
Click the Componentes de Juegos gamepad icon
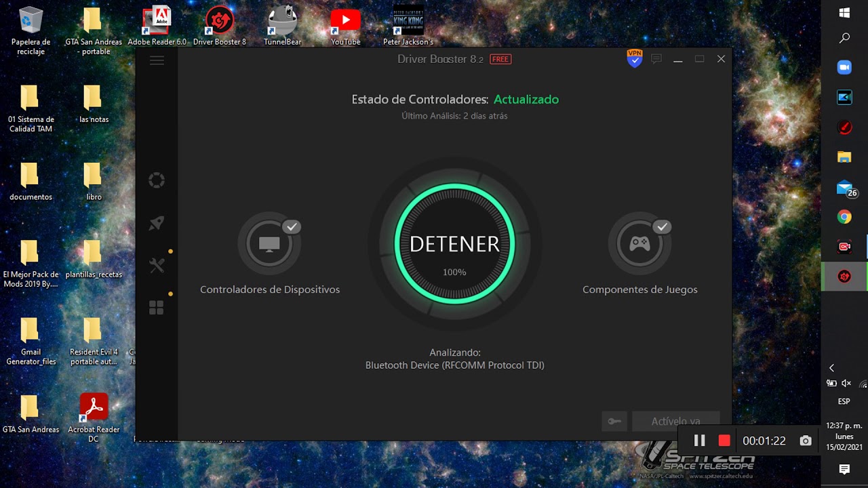coord(639,244)
